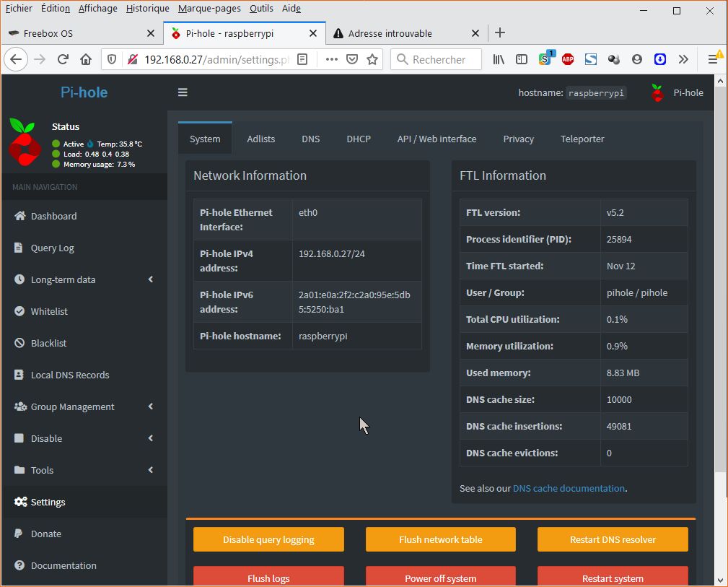The height and width of the screenshot is (587, 728).
Task: Save page to Pocket
Action: tap(352, 59)
